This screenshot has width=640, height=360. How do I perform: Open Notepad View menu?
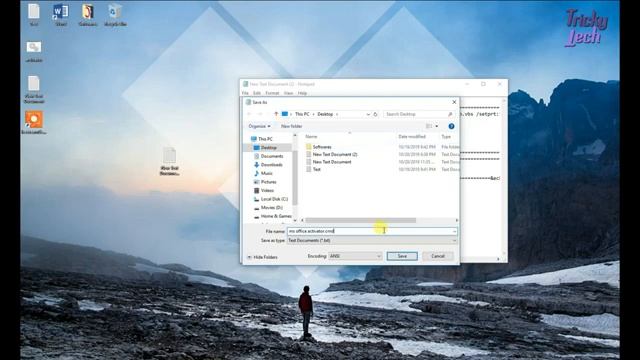point(288,93)
